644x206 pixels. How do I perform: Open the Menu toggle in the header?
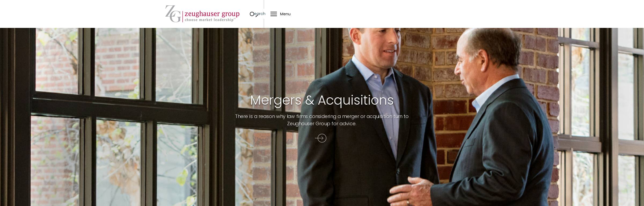click(x=280, y=14)
